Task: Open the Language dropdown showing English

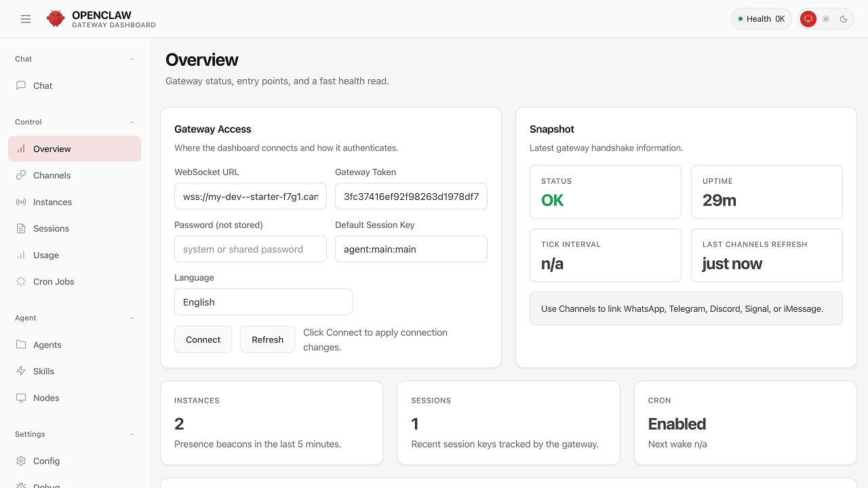Action: (263, 302)
